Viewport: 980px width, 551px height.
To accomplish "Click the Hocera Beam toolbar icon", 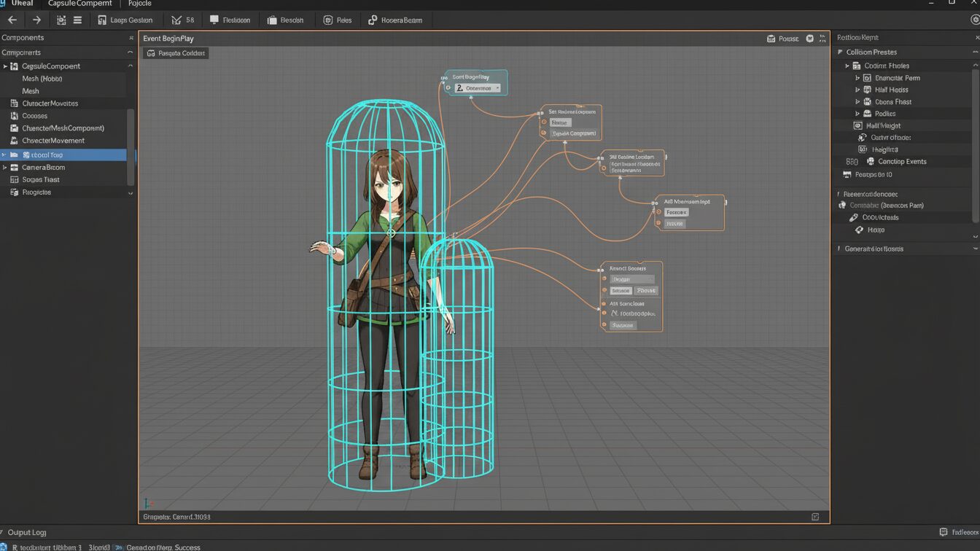I will 373,20.
